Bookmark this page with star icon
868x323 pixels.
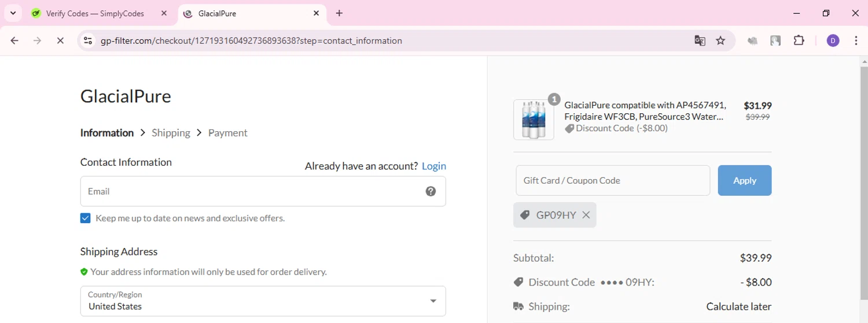click(x=720, y=40)
